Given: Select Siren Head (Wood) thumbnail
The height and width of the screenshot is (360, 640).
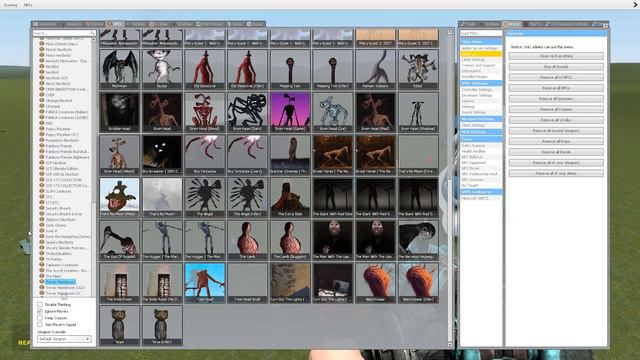Looking at the screenshot, I should [120, 155].
